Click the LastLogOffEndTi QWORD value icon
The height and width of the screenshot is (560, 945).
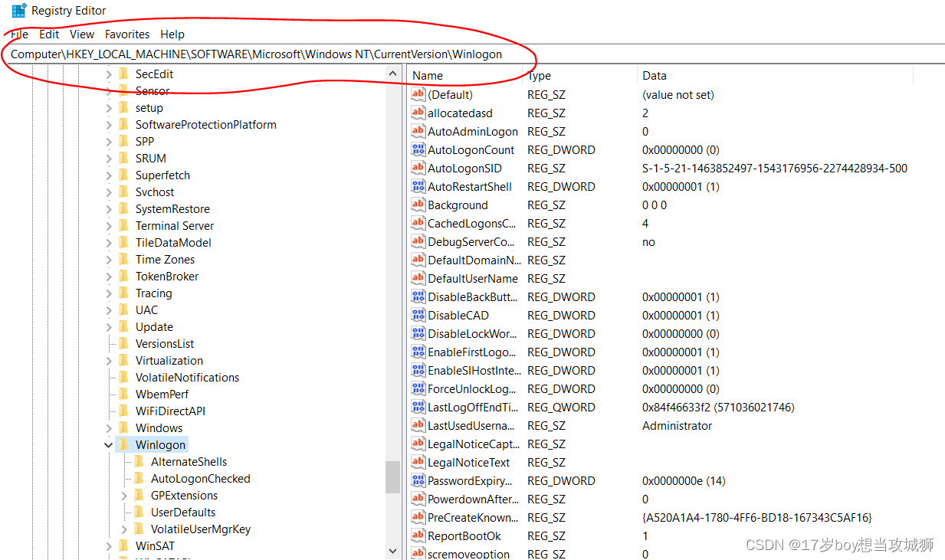pos(418,407)
